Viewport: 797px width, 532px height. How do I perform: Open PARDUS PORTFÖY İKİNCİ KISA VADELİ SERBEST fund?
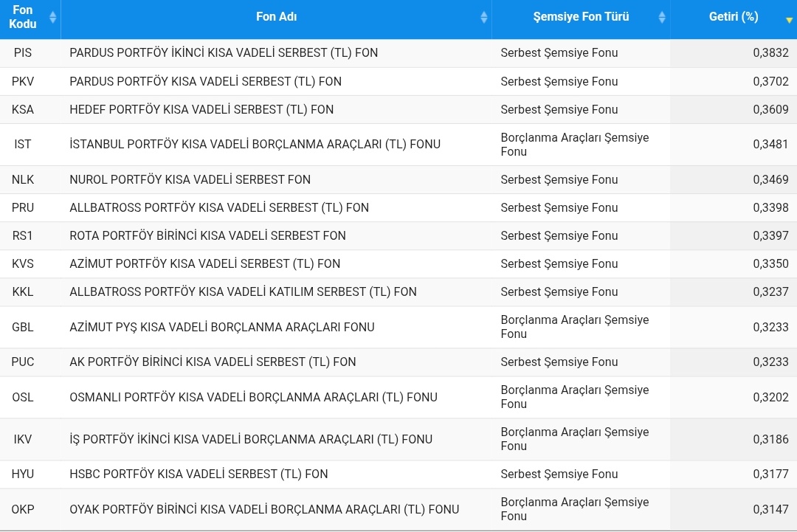pyautogui.click(x=224, y=53)
